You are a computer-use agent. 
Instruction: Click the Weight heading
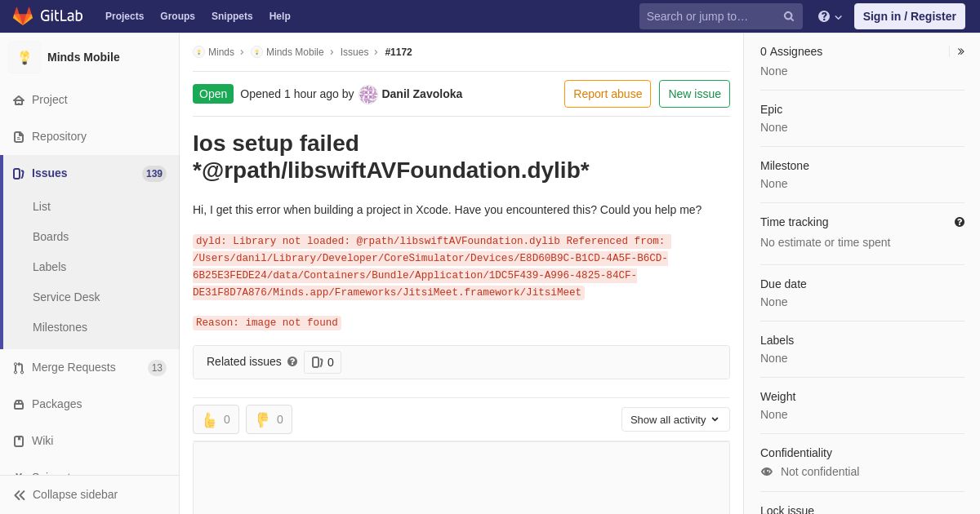(x=777, y=397)
